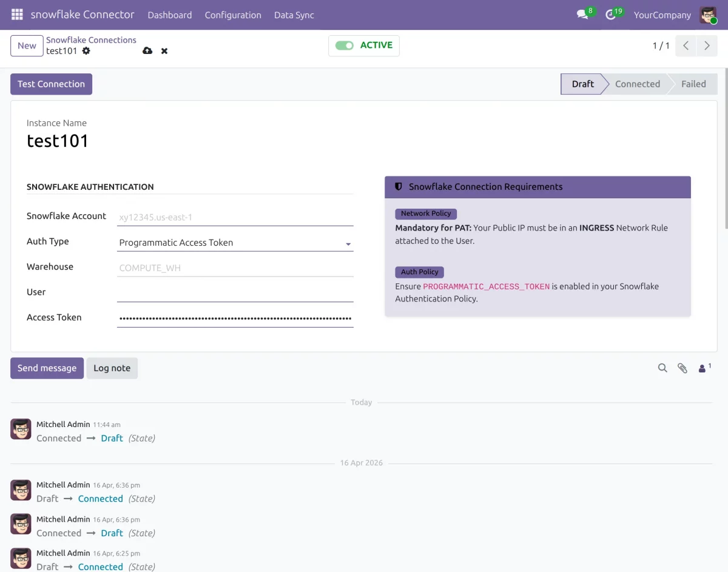This screenshot has height=572, width=728.
Task: Click the shield icon in Requirements header
Action: 399,187
